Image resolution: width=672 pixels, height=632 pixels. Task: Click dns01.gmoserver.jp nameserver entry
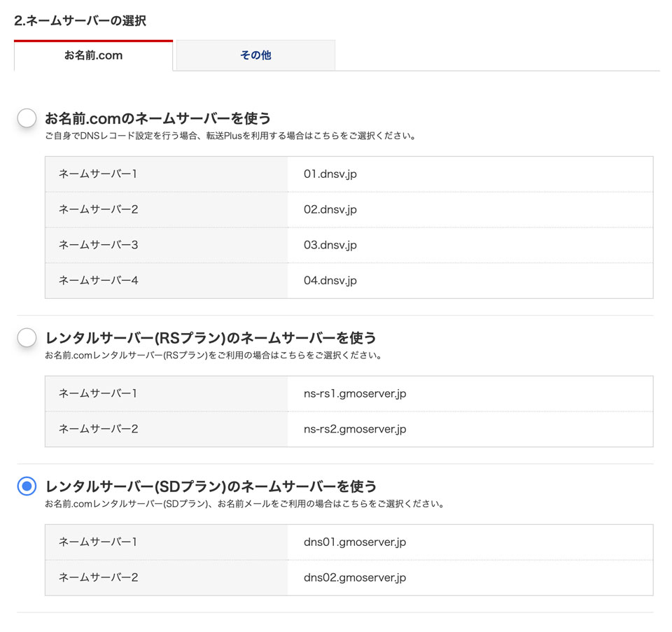(x=355, y=542)
